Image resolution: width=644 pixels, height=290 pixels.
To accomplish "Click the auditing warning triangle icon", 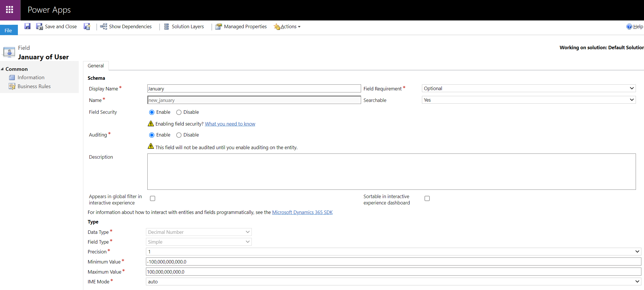I will [151, 146].
